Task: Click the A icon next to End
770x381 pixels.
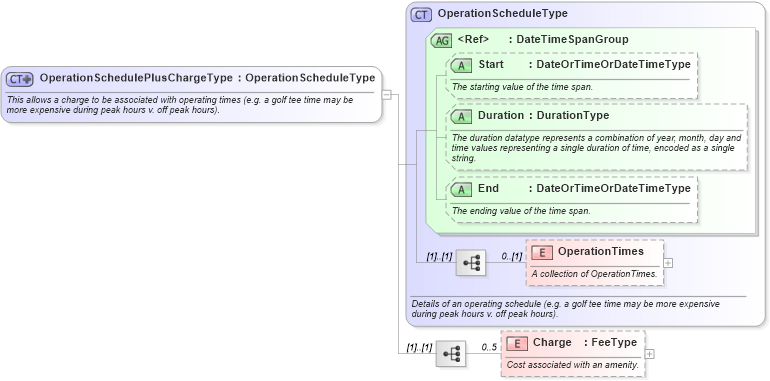Action: (x=461, y=189)
